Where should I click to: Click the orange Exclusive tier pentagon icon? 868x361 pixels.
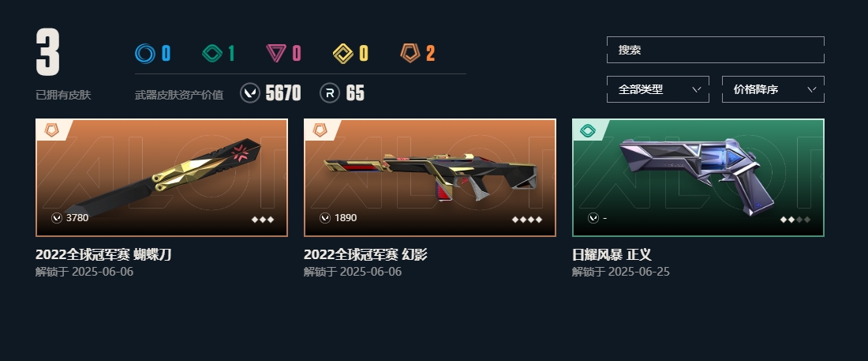(410, 53)
